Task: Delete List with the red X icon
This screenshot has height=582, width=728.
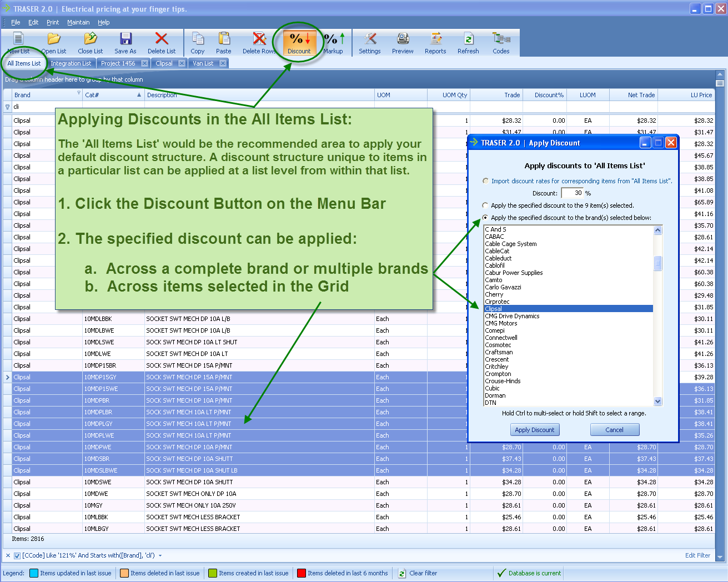Action: (162, 43)
